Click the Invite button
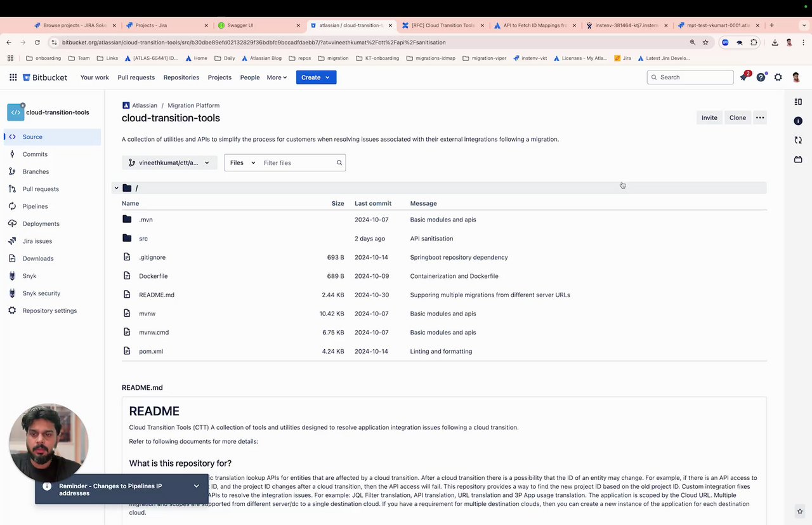 pos(709,117)
